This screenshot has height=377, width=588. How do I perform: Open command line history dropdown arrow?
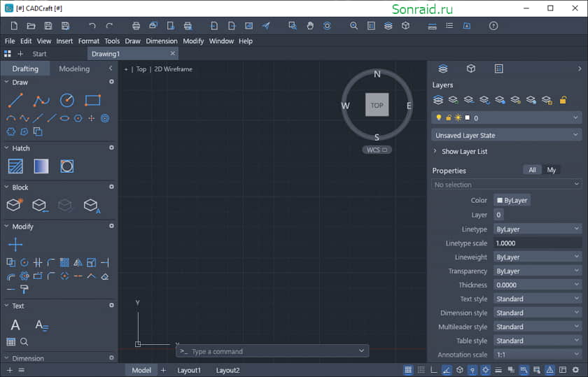361,350
